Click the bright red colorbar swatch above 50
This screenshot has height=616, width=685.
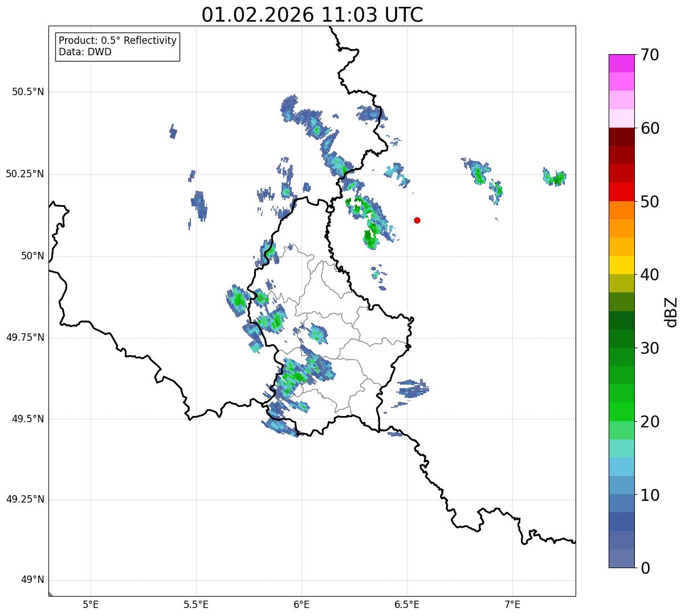[x=621, y=191]
